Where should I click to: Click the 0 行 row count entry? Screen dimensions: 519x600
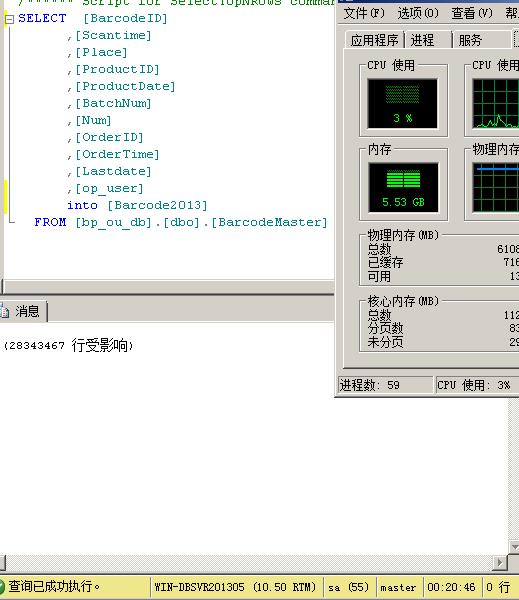pos(498,587)
